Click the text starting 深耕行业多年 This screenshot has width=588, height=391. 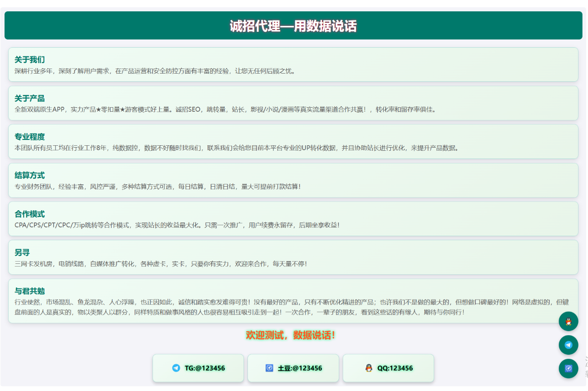click(155, 71)
